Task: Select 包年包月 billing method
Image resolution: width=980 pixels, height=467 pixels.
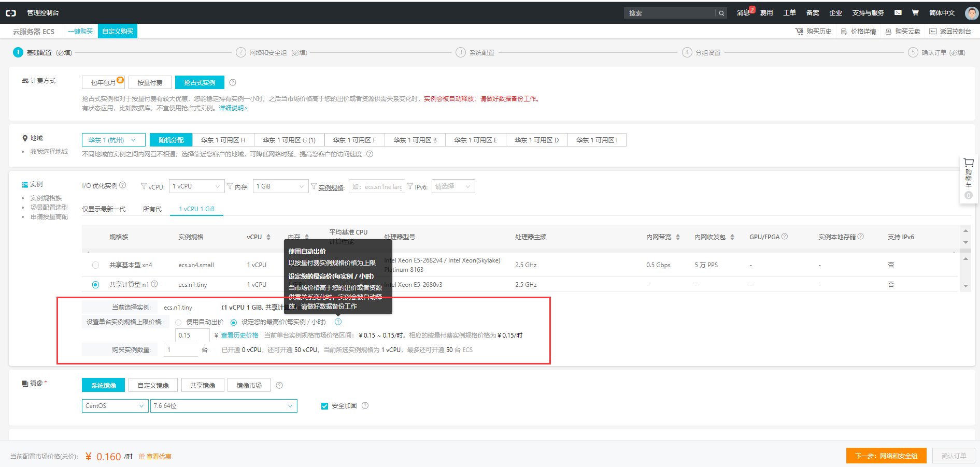Action: 104,82
